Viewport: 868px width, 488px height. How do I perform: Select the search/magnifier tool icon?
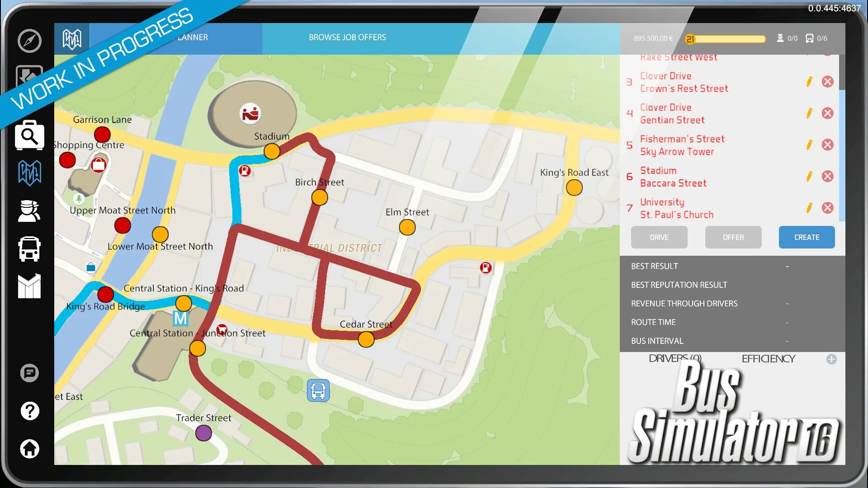tap(28, 135)
